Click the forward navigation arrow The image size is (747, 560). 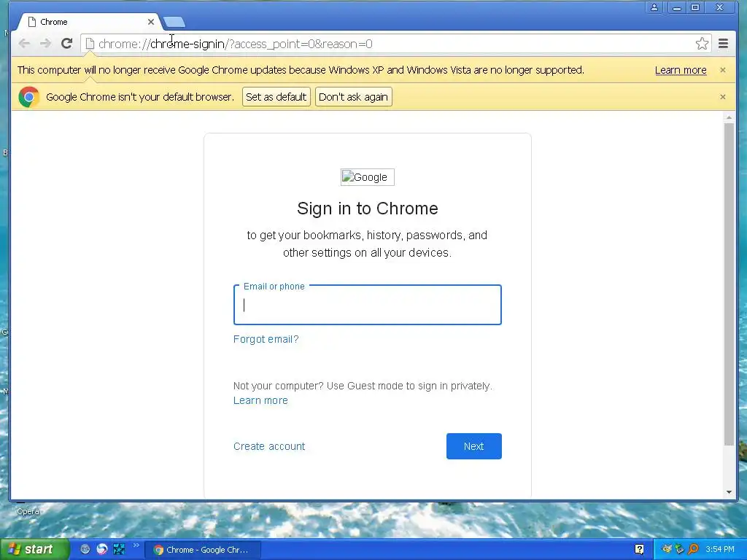pos(45,44)
